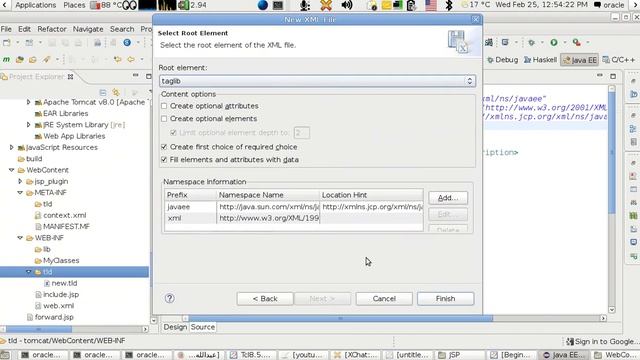Open the Root element taglib combo box
This screenshot has width=640, height=360.
pos(317,81)
